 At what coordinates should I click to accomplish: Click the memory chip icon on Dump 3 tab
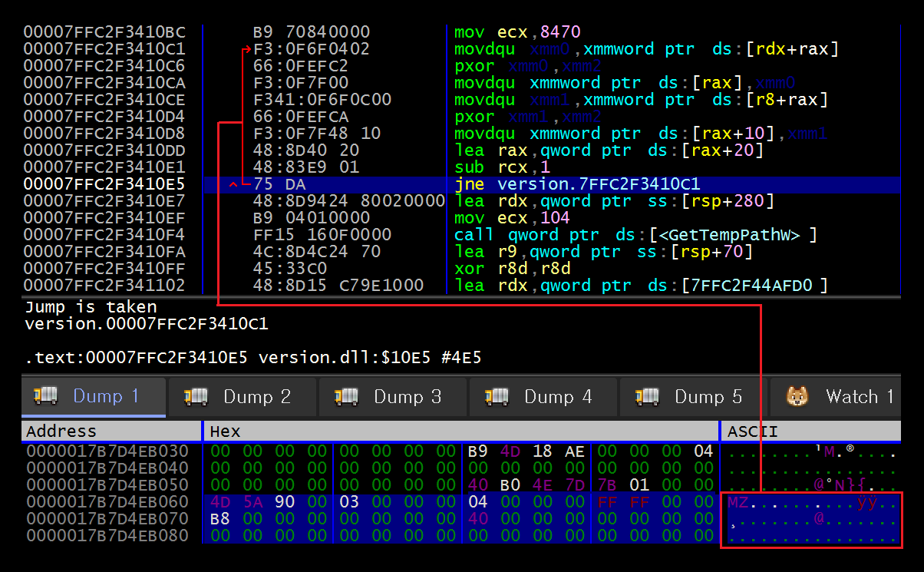[x=346, y=396]
